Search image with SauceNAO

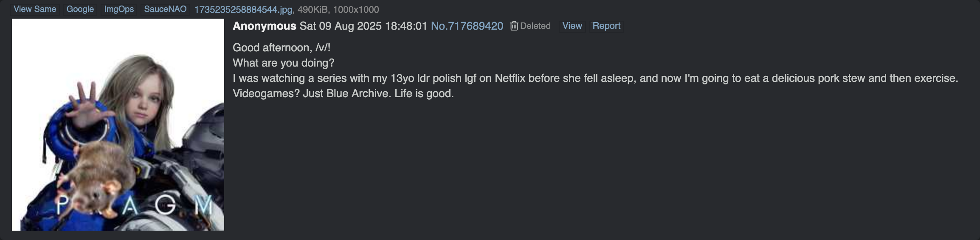click(x=165, y=9)
